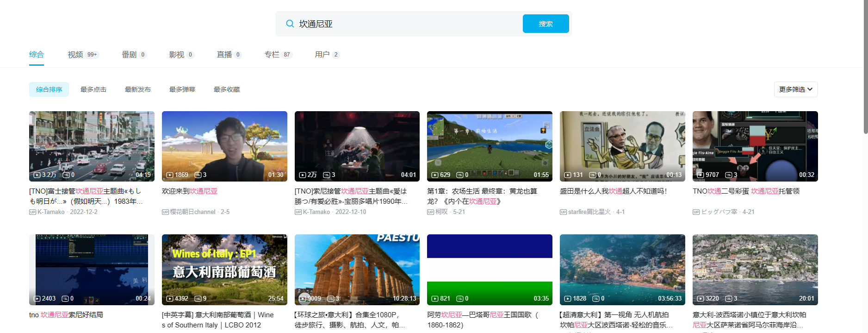Click danmaku count icon on Wines of Italy thumbnail
This screenshot has height=333, width=868.
click(x=198, y=299)
